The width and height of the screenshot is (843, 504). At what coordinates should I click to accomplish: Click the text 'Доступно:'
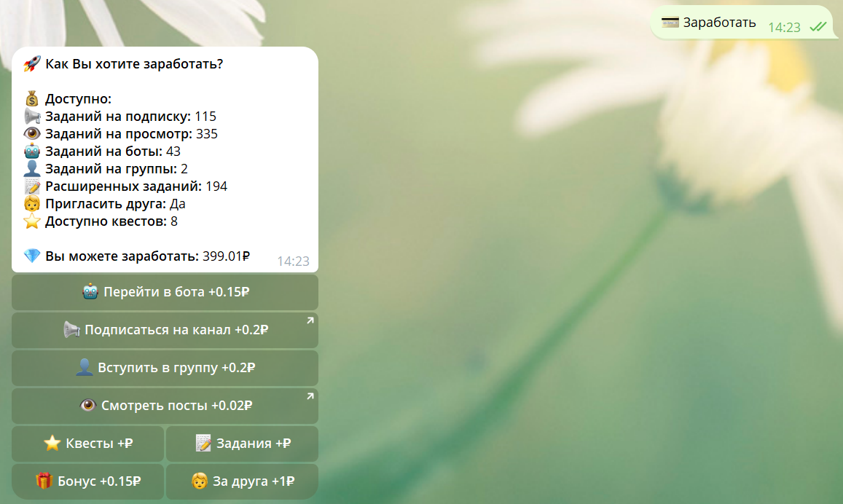79,99
